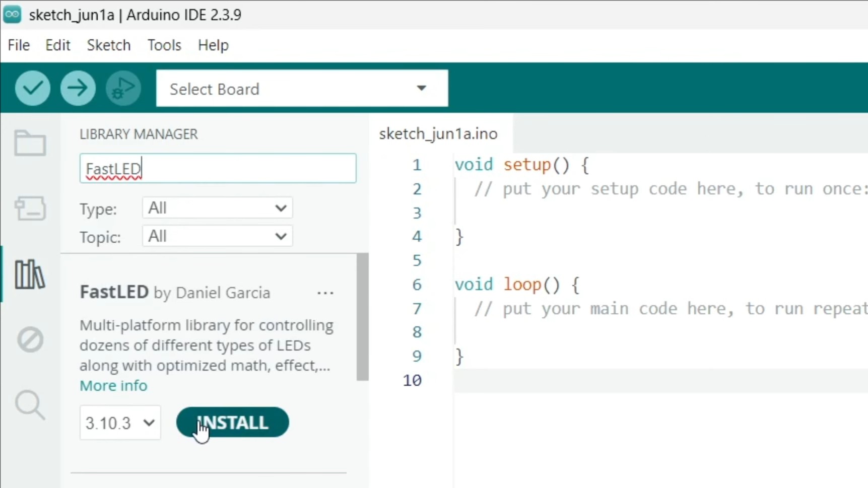This screenshot has width=868, height=488.
Task: Place cursor on empty line 8
Action: tap(660, 332)
